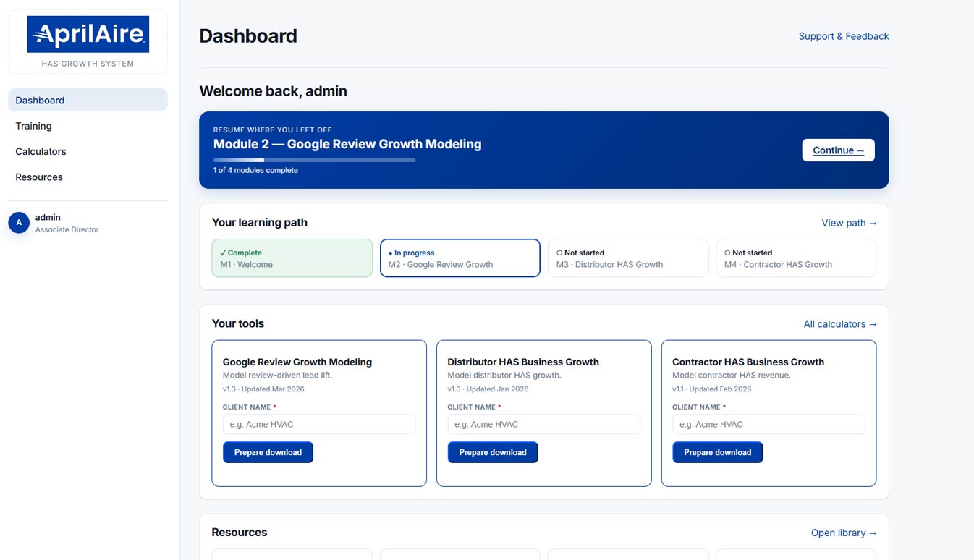974x560 pixels.
Task: Click the module progress bar
Action: coord(314,160)
